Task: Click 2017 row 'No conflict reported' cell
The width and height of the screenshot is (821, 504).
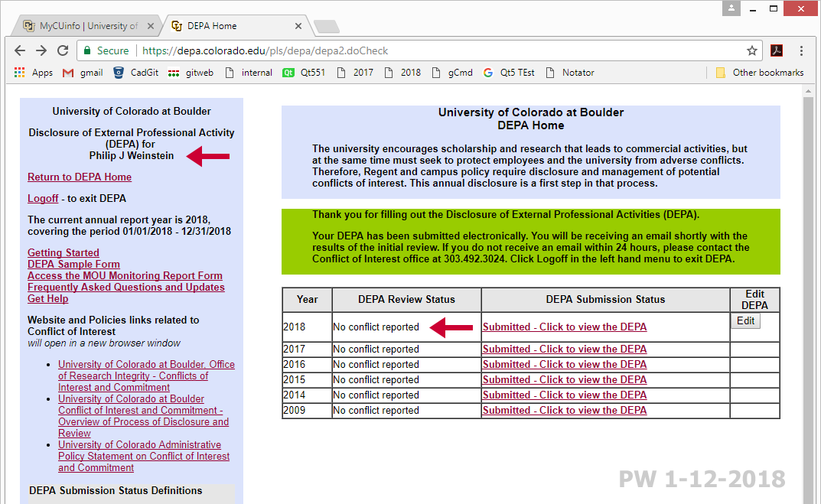Action: pos(406,349)
